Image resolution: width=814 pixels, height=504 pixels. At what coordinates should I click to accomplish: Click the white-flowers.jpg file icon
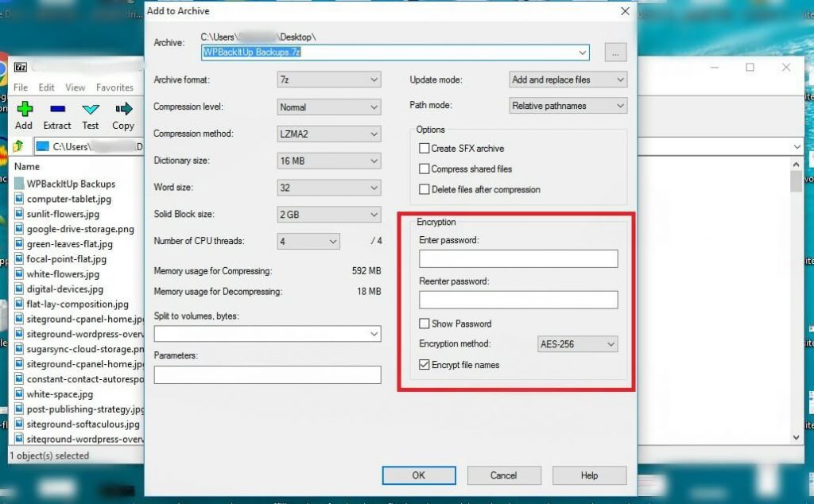[x=19, y=273]
